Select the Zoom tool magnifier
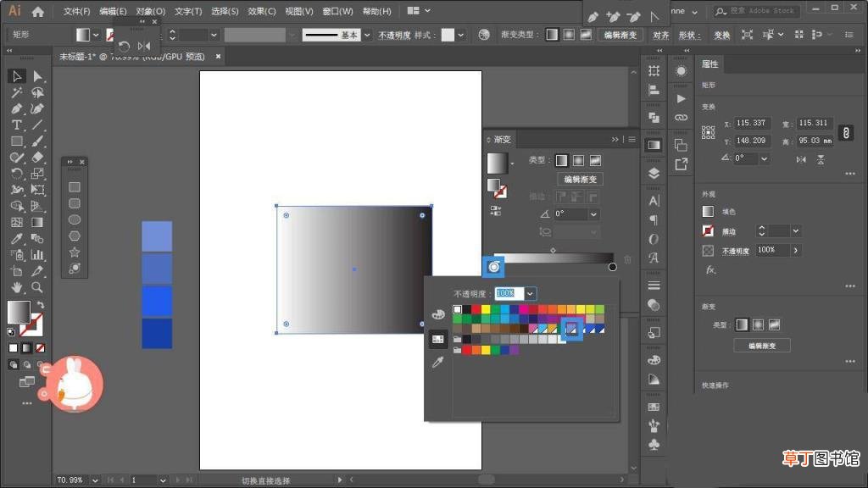The image size is (868, 488). (37, 287)
